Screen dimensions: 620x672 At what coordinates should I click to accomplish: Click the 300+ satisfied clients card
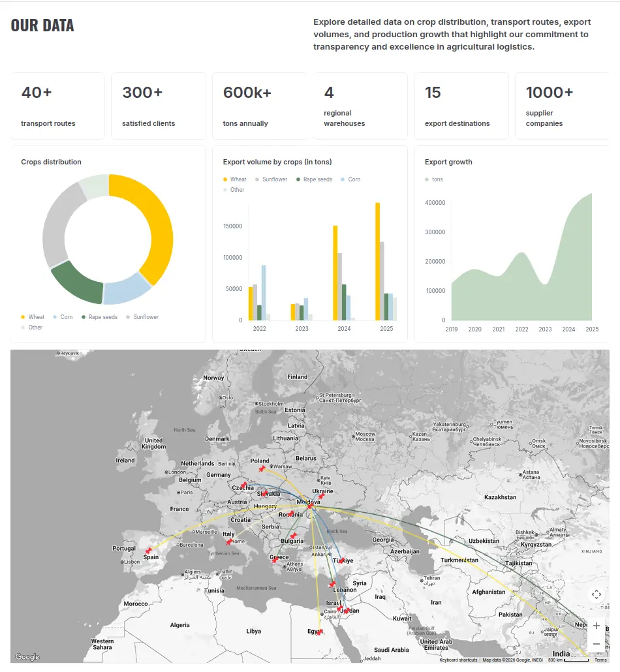click(x=159, y=106)
